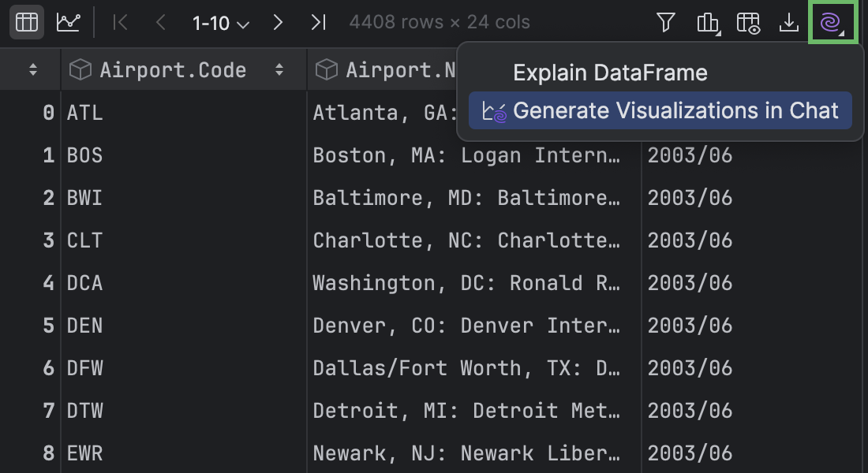Advance to the next rows page
The image size is (868, 473).
coord(278,22)
